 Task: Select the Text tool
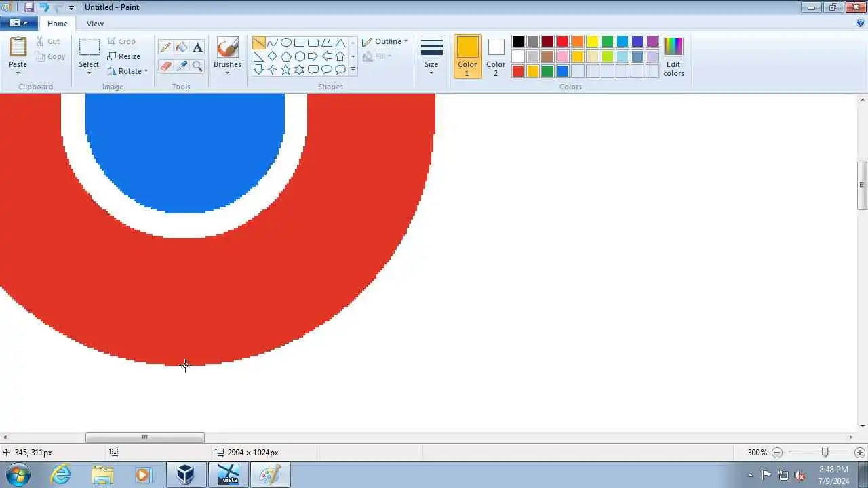197,47
